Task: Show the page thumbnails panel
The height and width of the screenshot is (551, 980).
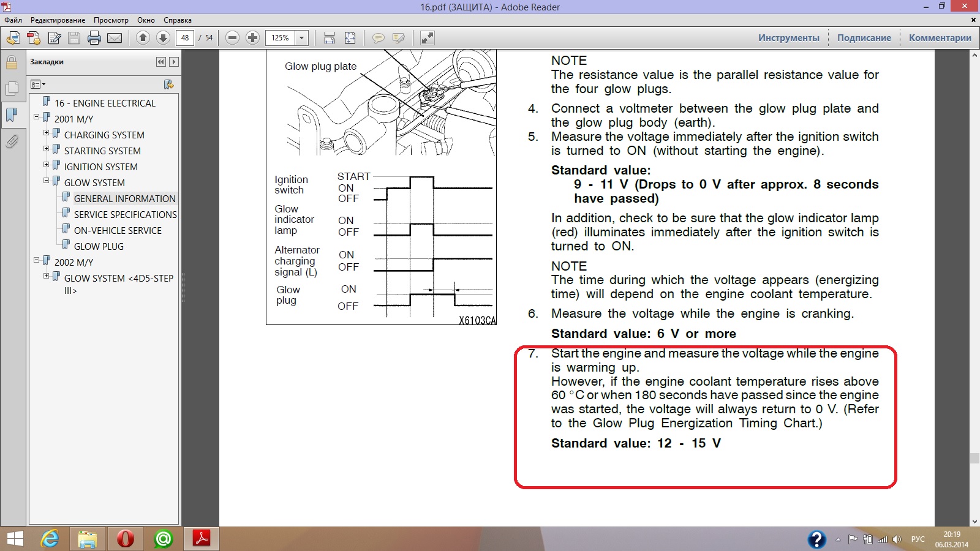Action: 12,89
